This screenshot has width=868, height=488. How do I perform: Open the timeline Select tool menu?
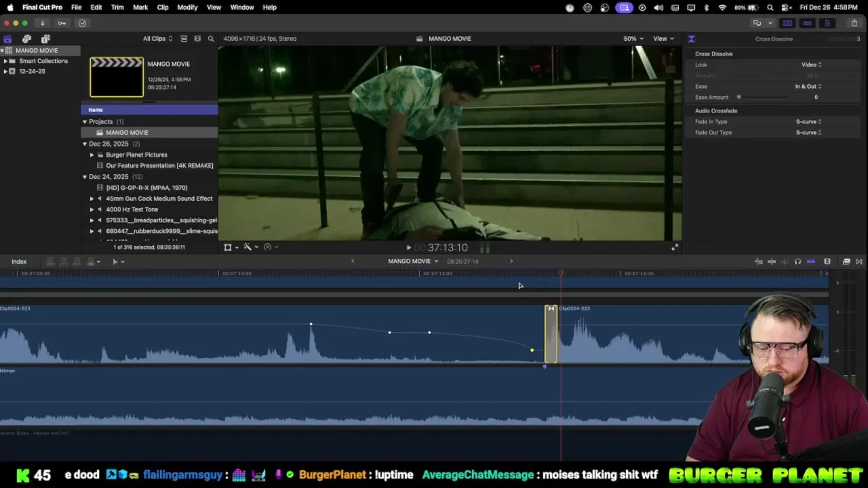pyautogui.click(x=118, y=262)
